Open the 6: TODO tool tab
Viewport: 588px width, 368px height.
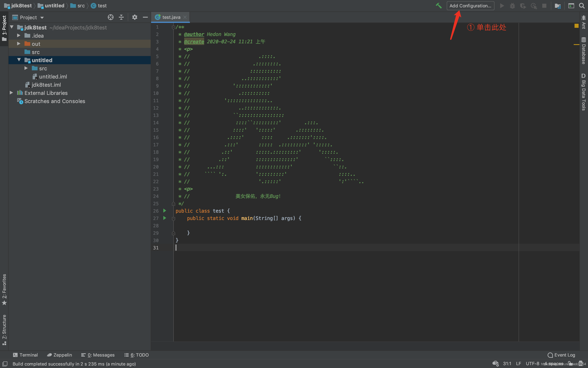click(x=137, y=355)
